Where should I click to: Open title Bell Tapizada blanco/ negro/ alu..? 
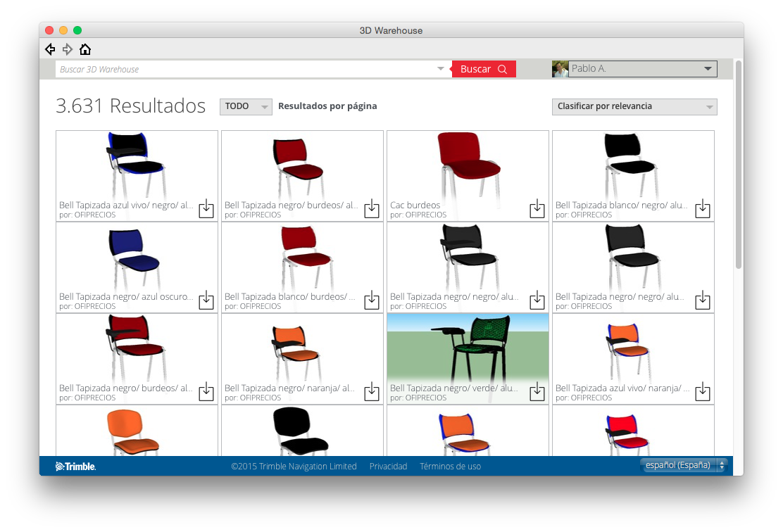click(621, 205)
